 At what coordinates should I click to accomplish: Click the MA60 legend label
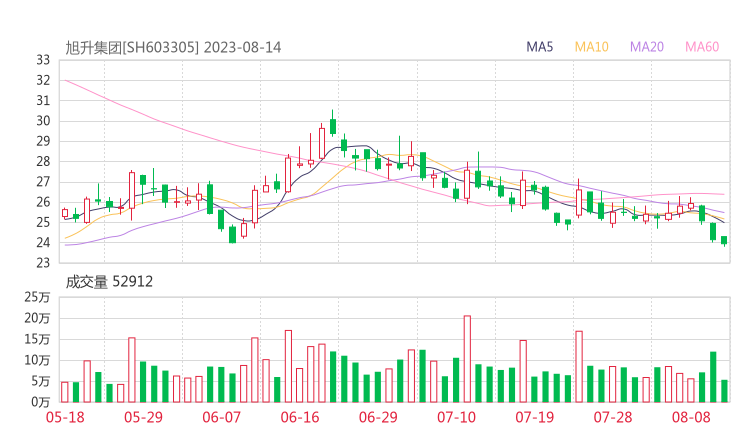702,47
